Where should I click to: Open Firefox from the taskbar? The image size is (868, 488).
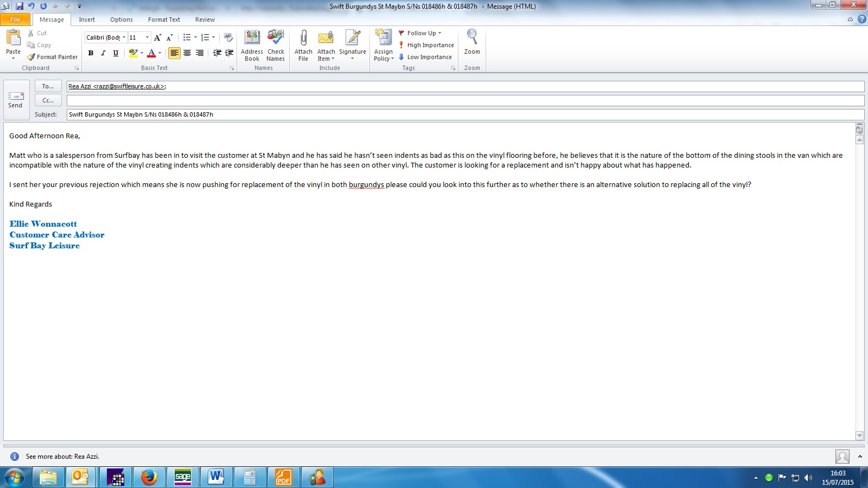point(149,477)
